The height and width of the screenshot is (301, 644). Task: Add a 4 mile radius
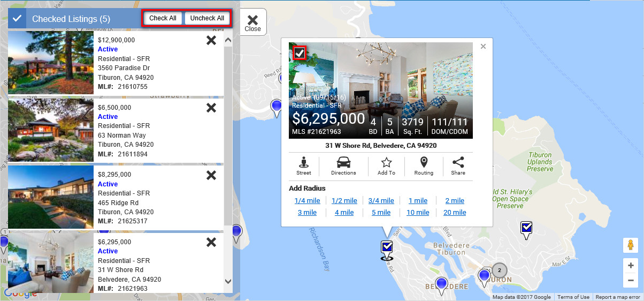click(x=344, y=213)
